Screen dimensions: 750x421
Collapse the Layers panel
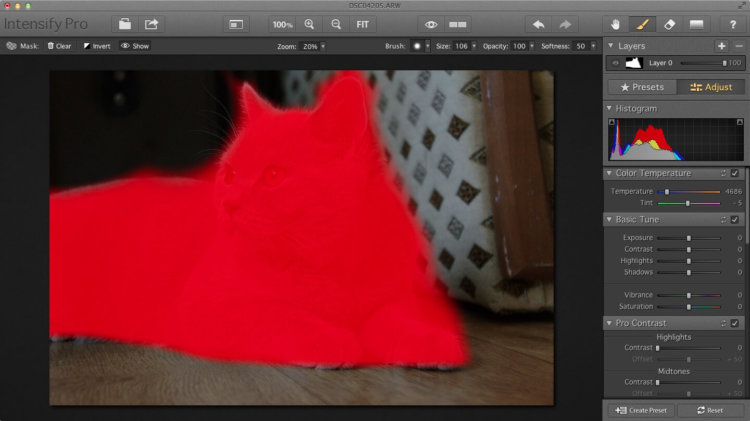pos(610,46)
